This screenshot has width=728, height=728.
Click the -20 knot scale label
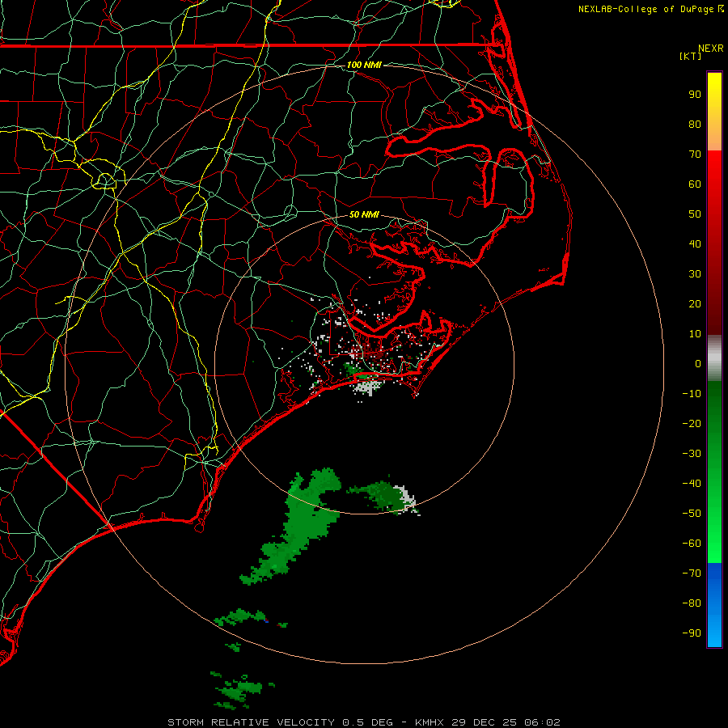click(x=692, y=423)
